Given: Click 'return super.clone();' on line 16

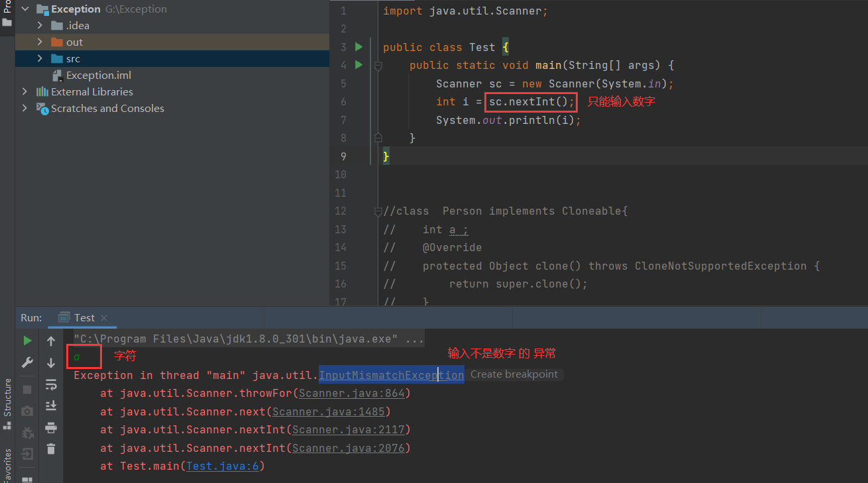Looking at the screenshot, I should point(518,284).
